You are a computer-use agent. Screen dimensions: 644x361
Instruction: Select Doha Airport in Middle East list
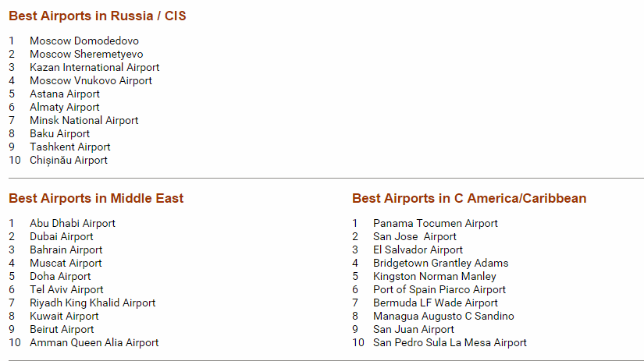(60, 277)
